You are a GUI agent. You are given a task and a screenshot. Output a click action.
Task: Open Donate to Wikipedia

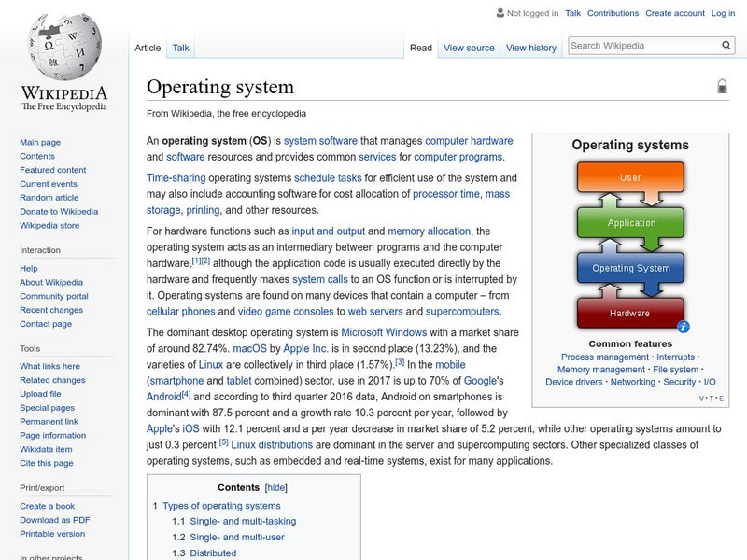pos(59,211)
